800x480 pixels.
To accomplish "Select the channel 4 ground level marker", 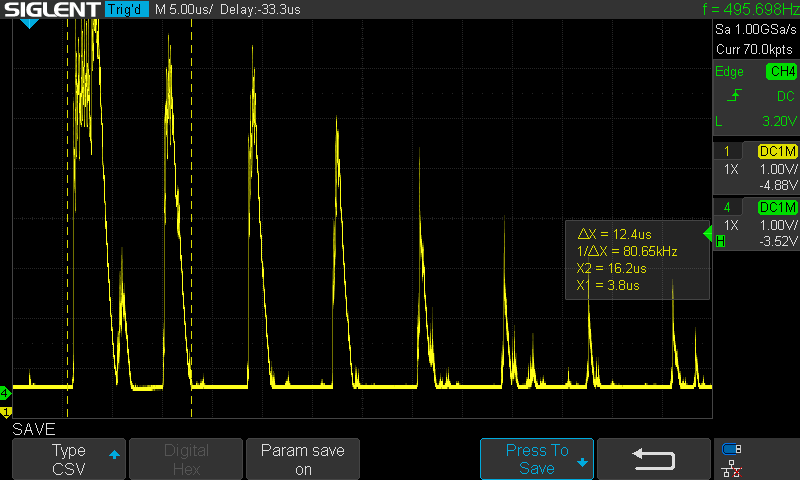I will (x=5, y=393).
